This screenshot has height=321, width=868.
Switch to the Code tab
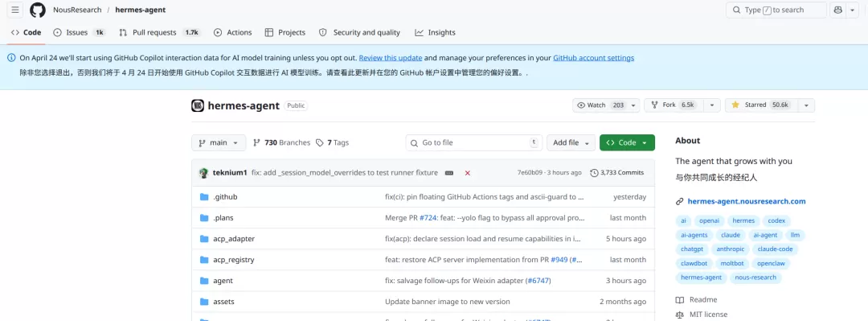click(26, 33)
